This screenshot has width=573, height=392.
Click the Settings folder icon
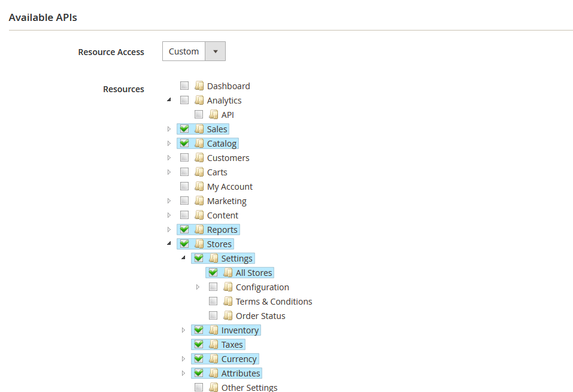(213, 258)
